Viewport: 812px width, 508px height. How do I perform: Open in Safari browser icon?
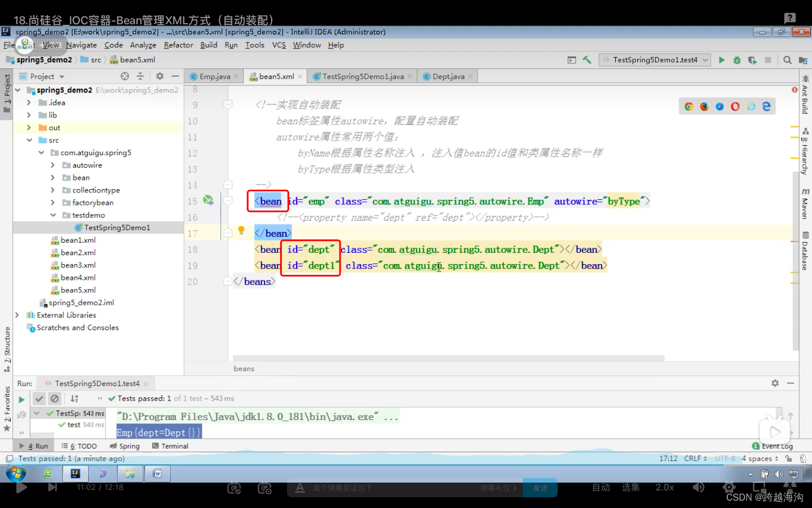720,106
